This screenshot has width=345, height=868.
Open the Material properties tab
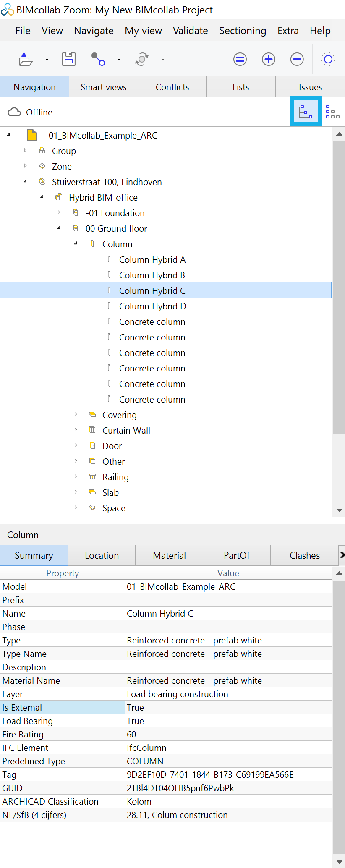click(x=169, y=555)
